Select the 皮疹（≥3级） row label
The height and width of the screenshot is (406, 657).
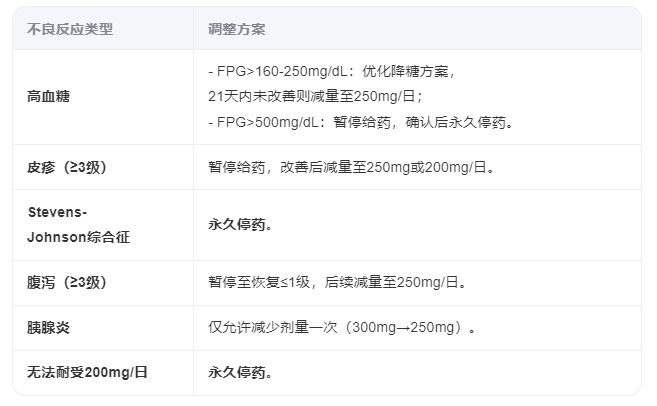click(67, 167)
